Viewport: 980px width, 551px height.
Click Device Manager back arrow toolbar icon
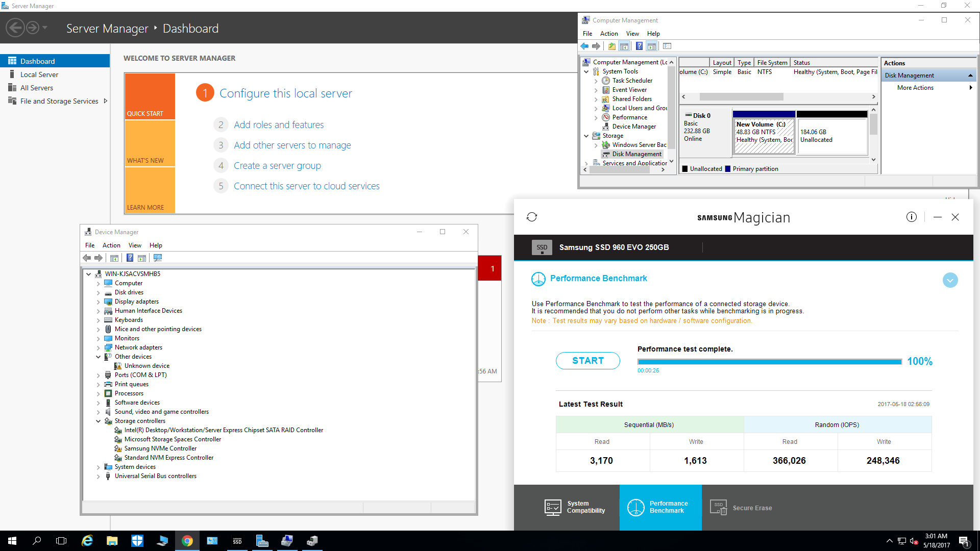coord(87,258)
